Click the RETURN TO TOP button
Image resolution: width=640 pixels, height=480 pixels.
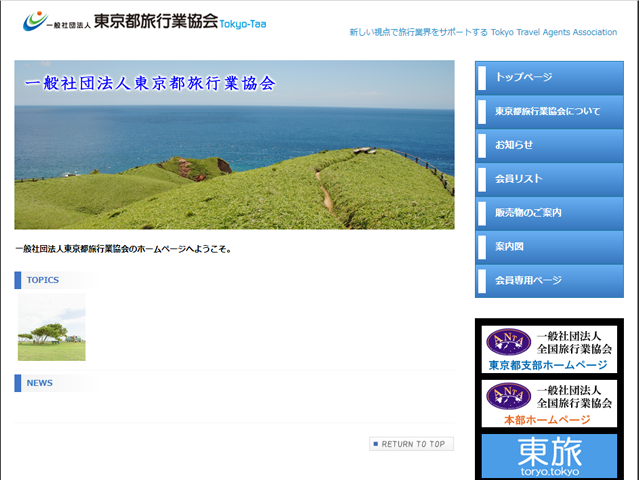pyautogui.click(x=411, y=444)
